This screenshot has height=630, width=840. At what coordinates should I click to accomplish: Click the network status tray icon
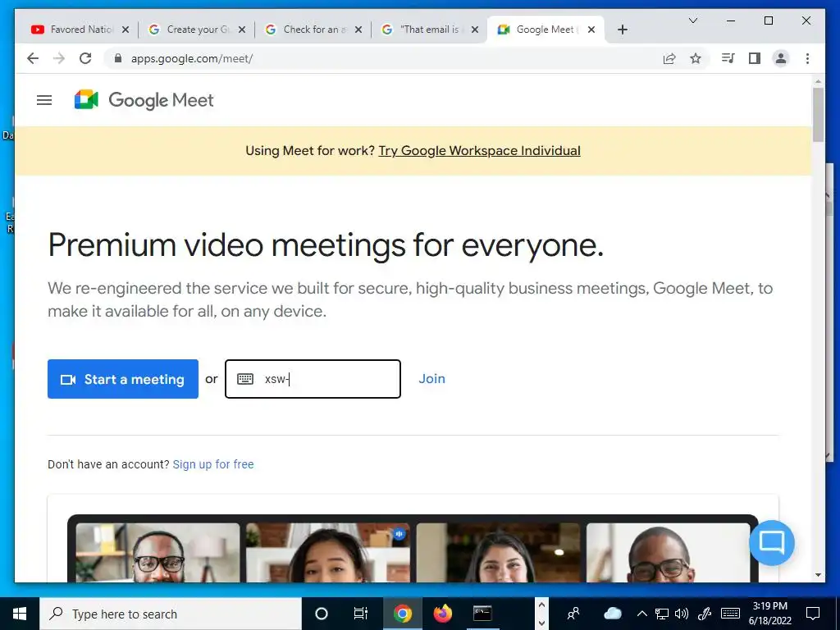(x=662, y=614)
